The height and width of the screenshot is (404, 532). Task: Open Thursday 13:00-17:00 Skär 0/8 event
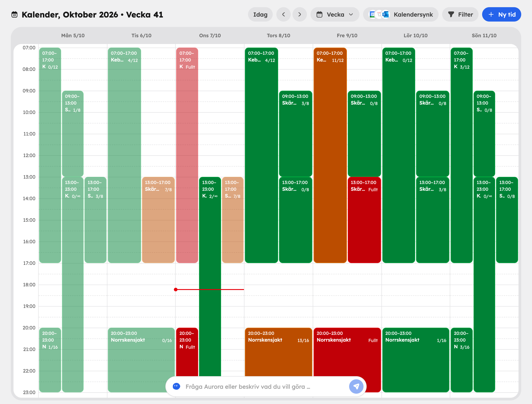(295, 220)
